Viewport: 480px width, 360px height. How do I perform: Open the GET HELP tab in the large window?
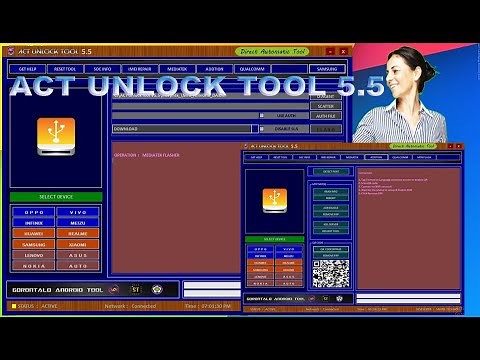[27, 69]
